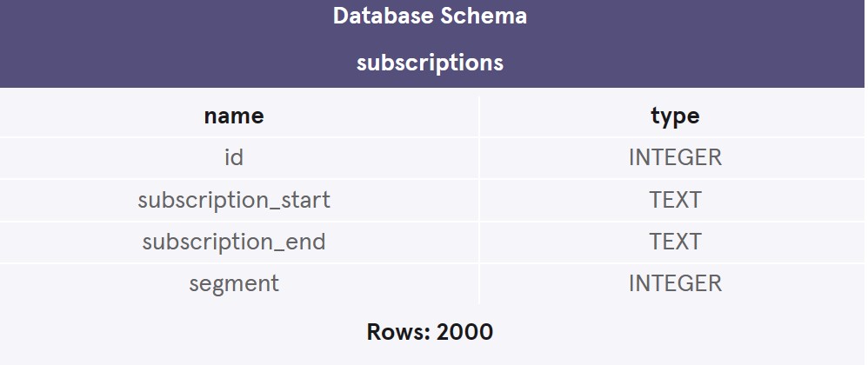Click the Database Schema title
The image size is (868, 365).
click(430, 17)
